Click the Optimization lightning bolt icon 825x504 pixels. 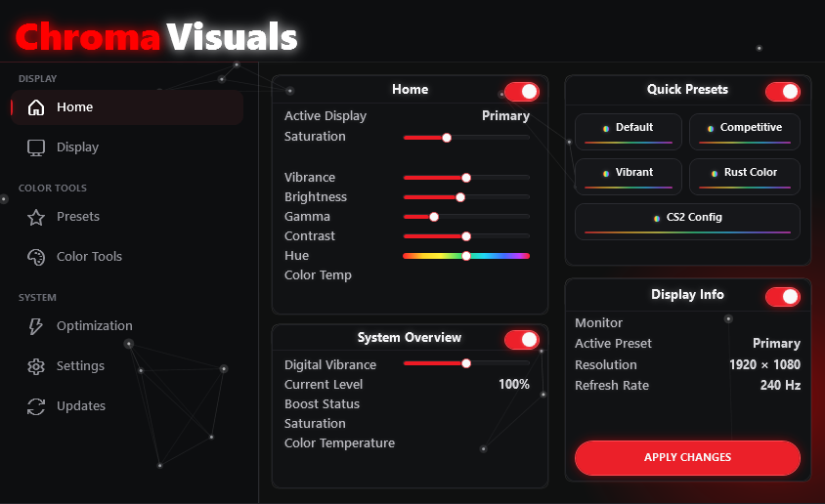(x=36, y=326)
